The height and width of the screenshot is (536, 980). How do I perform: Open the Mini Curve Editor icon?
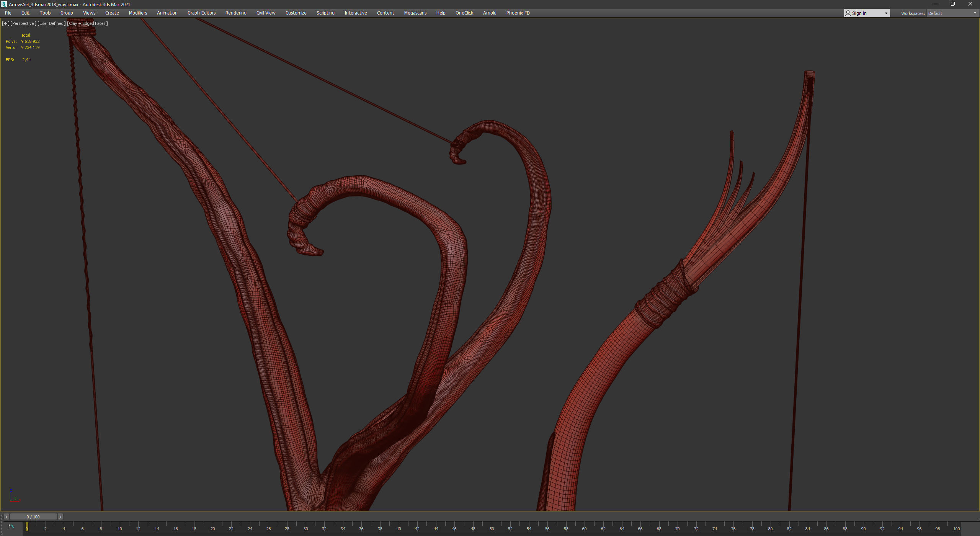[x=11, y=527]
